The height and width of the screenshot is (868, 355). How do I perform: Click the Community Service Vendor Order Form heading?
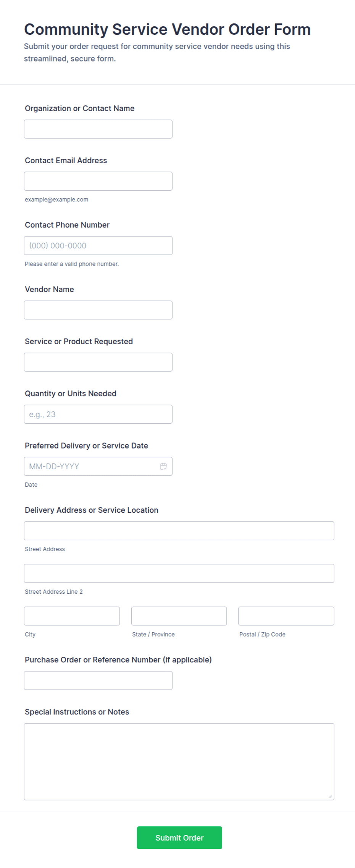tap(167, 29)
